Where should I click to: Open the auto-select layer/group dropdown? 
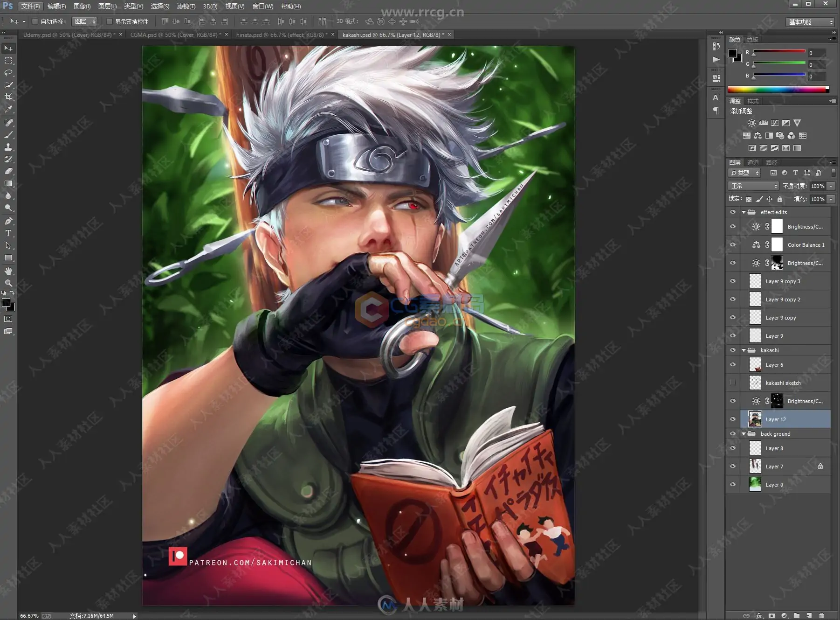click(x=84, y=21)
